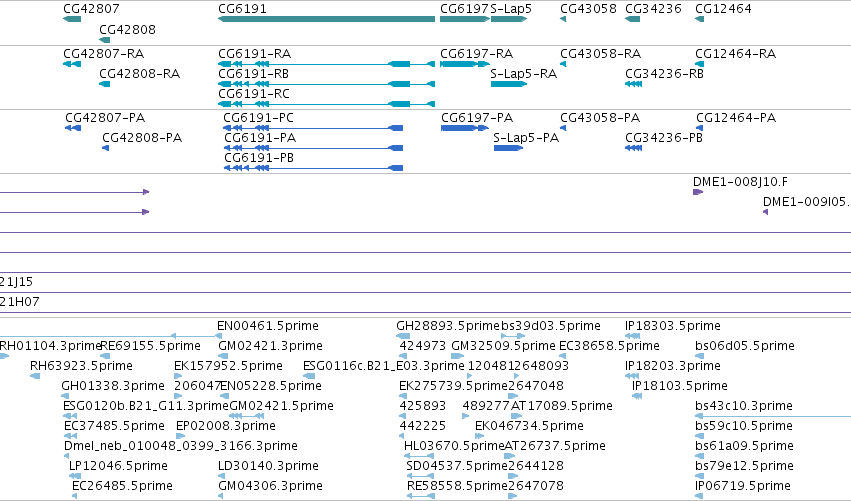Select the DME1-008J10.F clone end
Screen dimensions: 851x501
click(698, 192)
